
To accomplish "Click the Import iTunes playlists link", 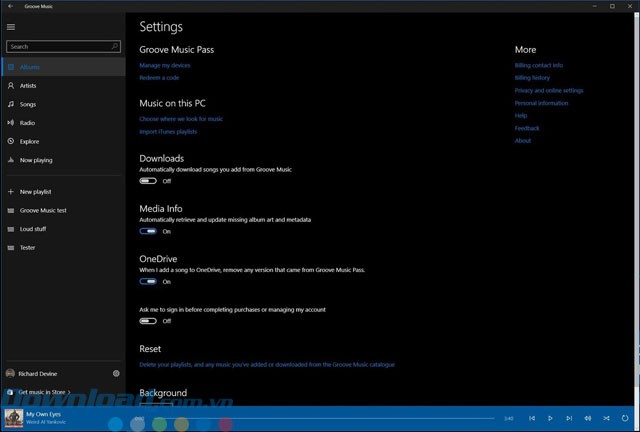I will tap(168, 131).
